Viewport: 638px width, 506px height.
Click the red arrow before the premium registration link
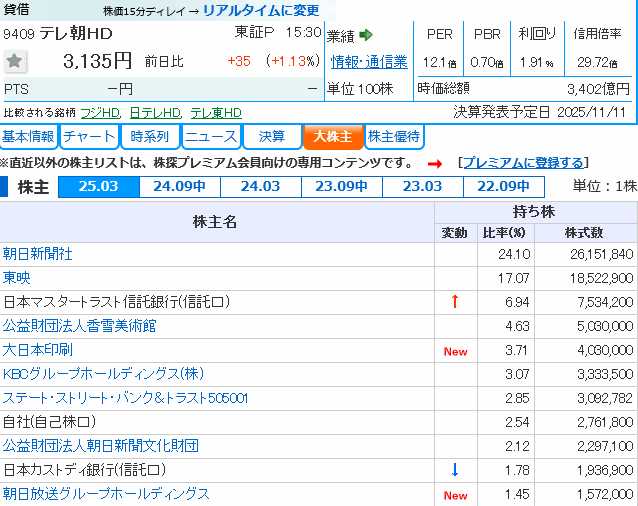coord(434,163)
